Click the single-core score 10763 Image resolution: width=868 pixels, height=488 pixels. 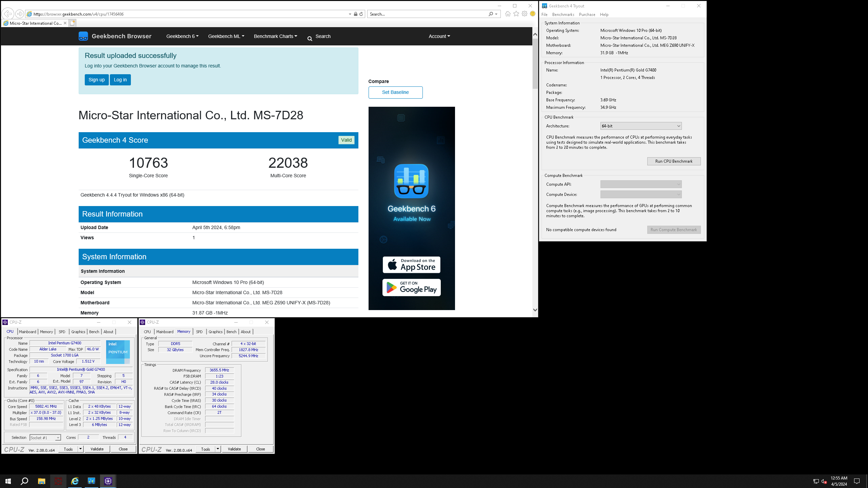(x=149, y=163)
